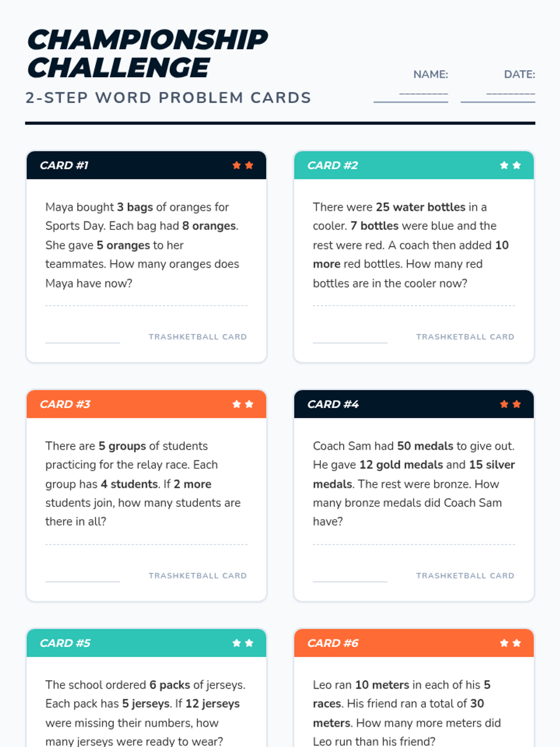Click the white stars on Card #6
The height and width of the screenshot is (747, 560).
click(x=510, y=643)
